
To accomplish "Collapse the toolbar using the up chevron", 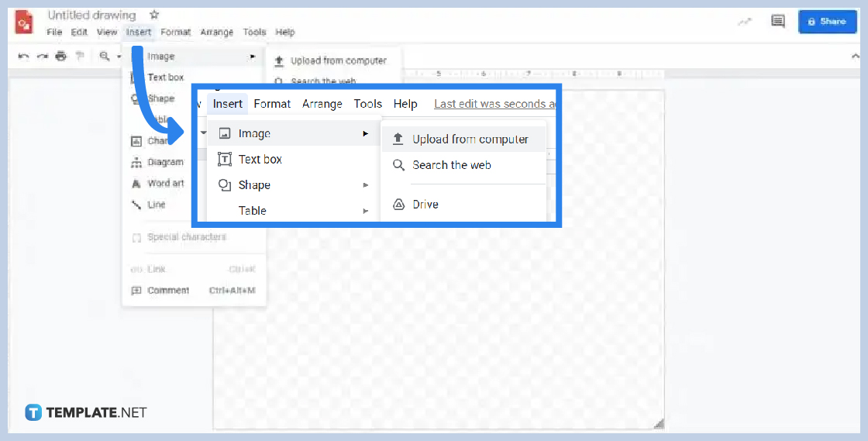I will (855, 56).
